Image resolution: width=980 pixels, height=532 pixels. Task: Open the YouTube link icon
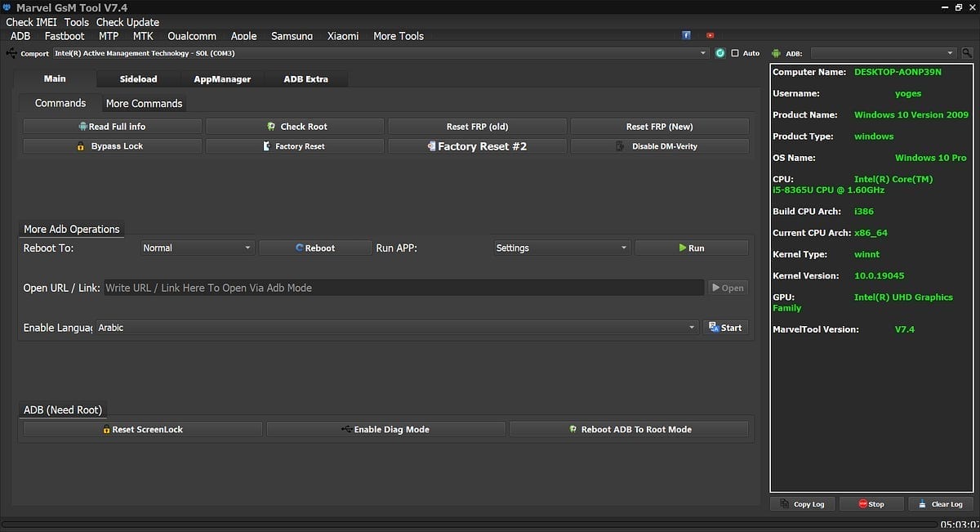710,35
